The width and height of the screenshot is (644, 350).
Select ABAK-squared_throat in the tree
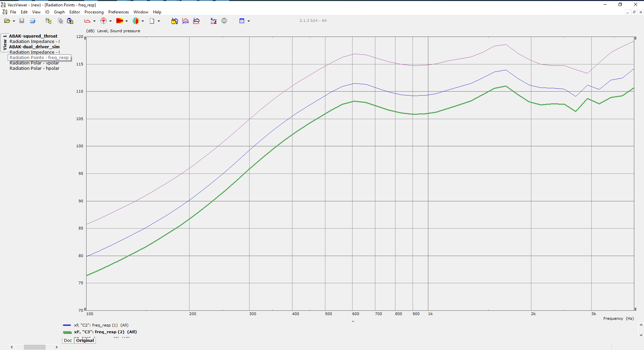point(33,36)
